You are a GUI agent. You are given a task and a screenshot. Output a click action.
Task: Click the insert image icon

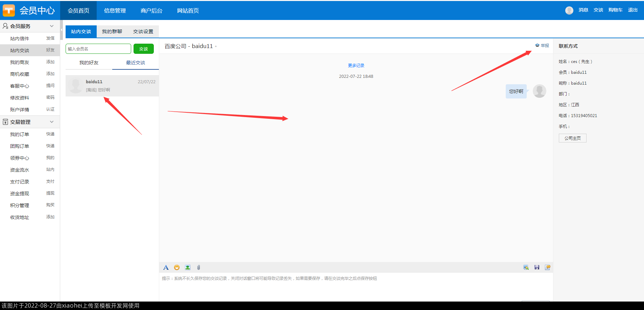188,267
